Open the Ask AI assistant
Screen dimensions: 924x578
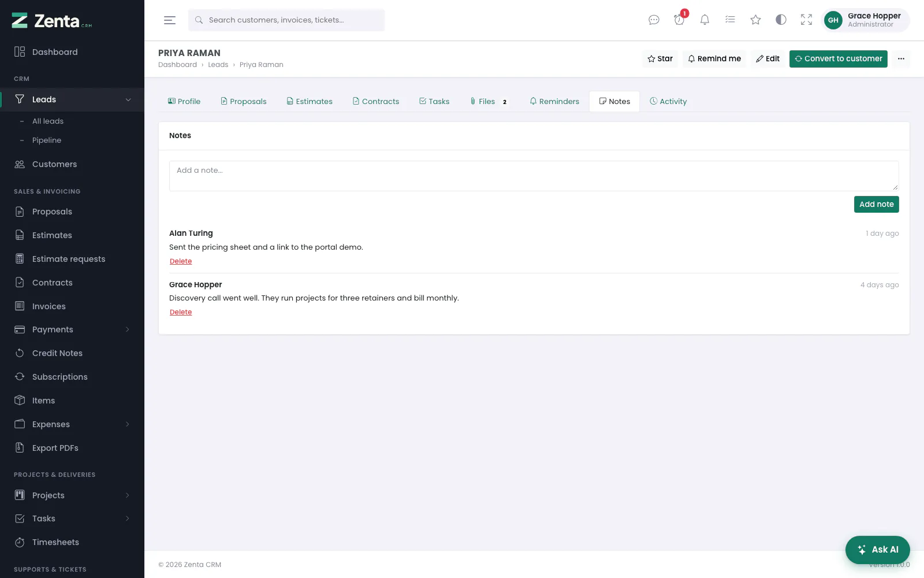coord(878,550)
